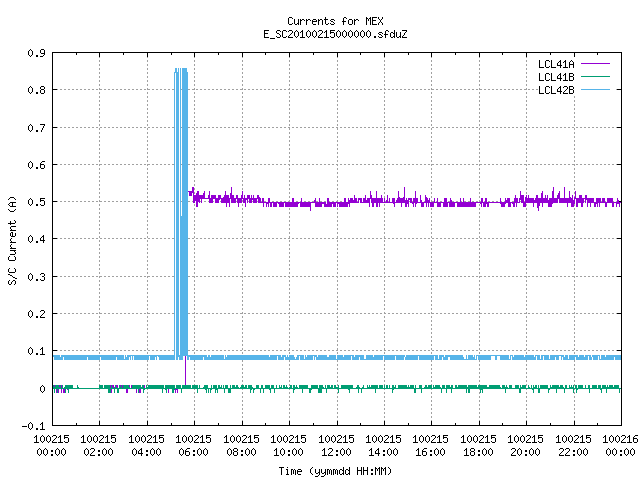640x480 pixels.
Task: Click the LCL42B legend label
Action: click(x=556, y=90)
